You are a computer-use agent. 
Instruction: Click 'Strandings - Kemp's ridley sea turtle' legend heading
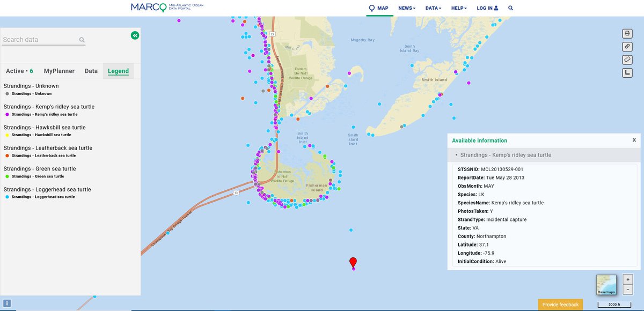[49, 107]
